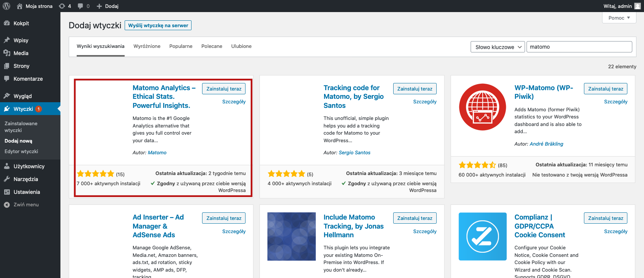Open the Słowo kluczowe search type dropdown
The image size is (644, 278).
pos(497,47)
